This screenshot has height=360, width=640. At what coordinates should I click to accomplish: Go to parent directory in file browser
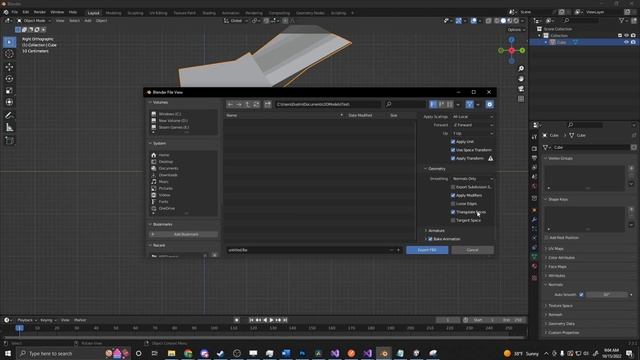coord(248,104)
